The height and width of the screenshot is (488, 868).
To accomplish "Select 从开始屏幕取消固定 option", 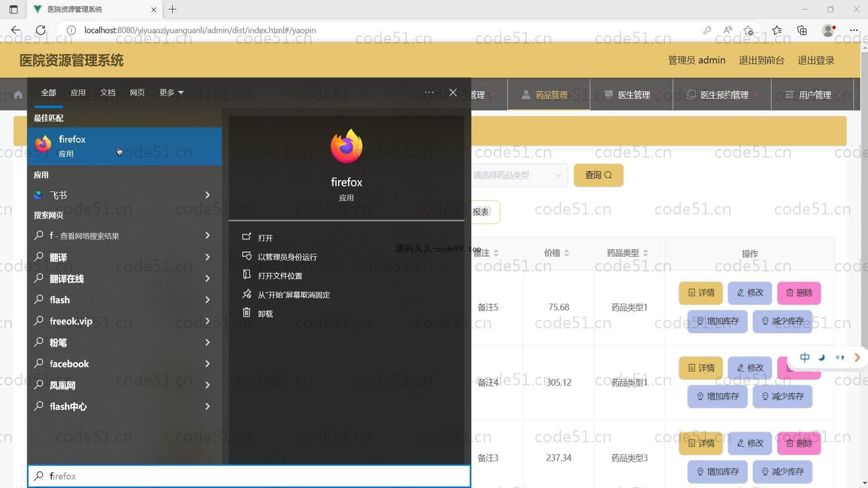I will [x=293, y=295].
